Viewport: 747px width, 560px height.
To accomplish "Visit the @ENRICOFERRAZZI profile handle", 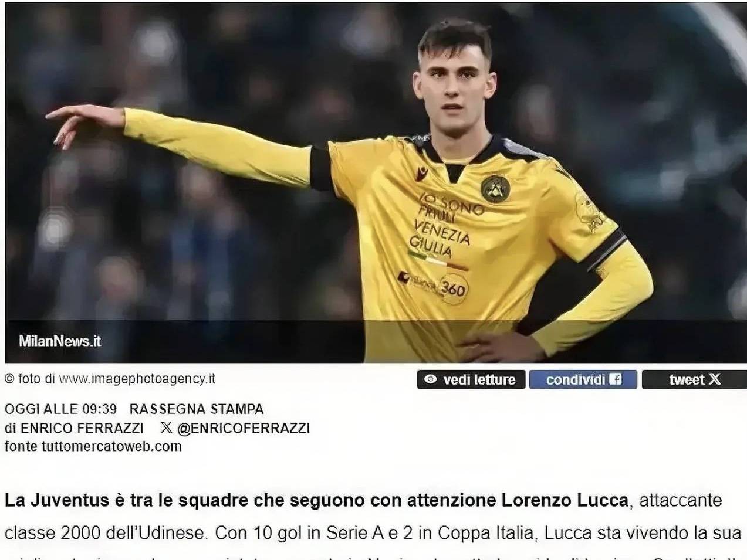I will click(243, 428).
